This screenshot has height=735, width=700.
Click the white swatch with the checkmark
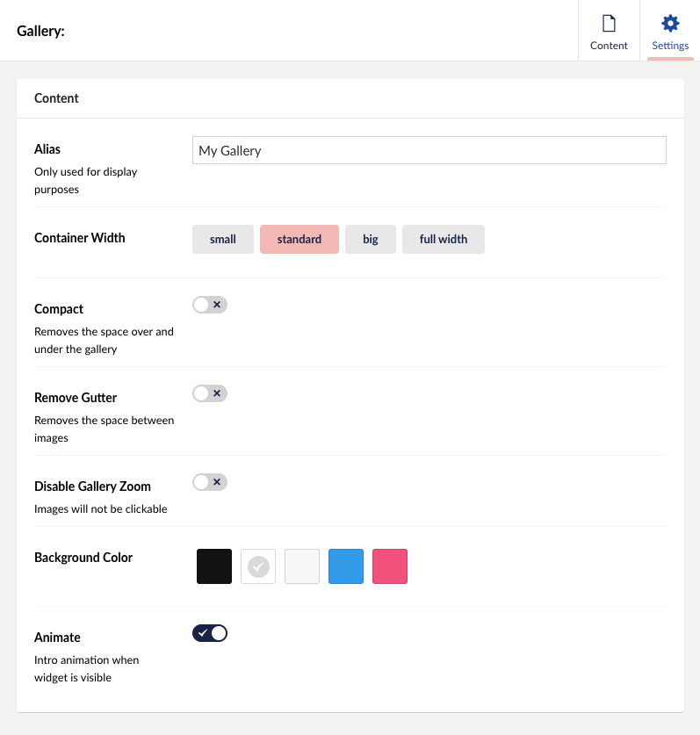[258, 566]
